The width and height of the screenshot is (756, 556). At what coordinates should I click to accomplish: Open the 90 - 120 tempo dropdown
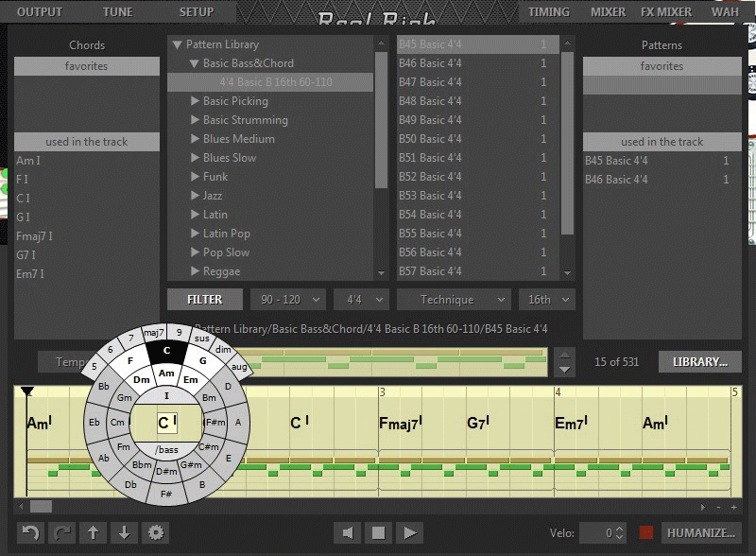click(288, 300)
